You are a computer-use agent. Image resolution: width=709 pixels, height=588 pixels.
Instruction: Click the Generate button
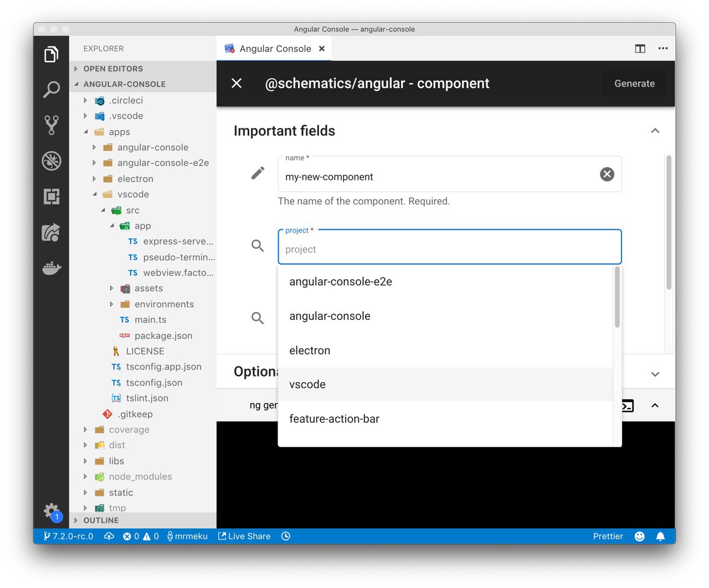[635, 84]
